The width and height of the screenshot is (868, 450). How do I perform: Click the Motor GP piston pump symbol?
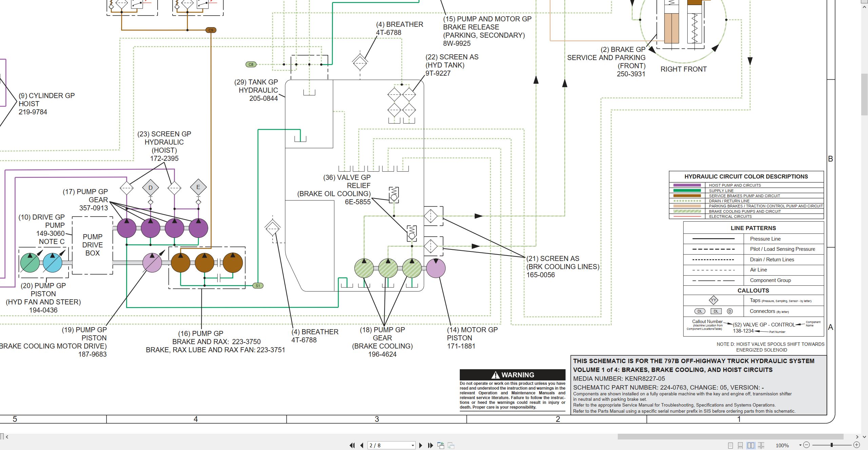pyautogui.click(x=436, y=268)
